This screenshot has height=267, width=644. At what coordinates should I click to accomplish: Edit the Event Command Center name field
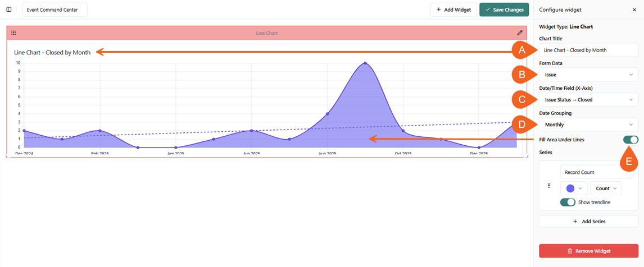(55, 10)
